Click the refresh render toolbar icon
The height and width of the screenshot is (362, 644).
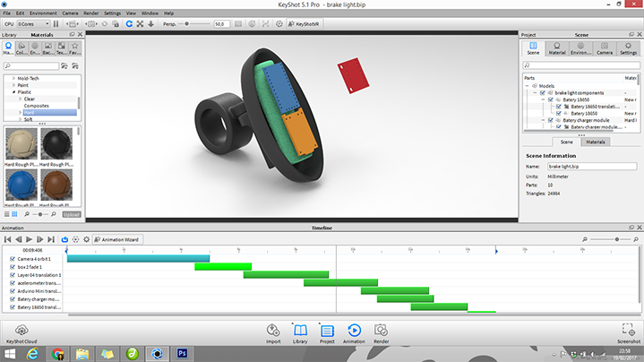(x=129, y=24)
